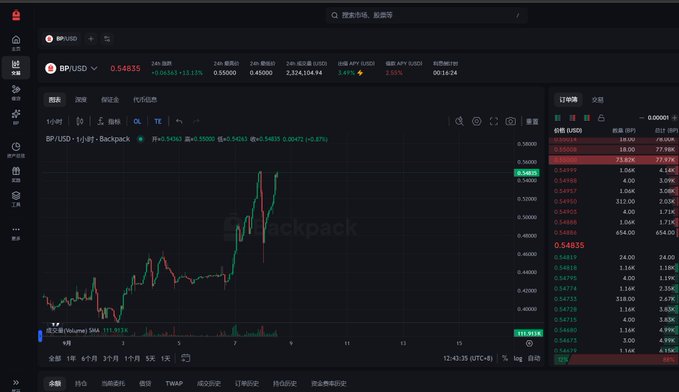Screen dimensions: 679x392
Task: Set chart range to 6个月
Action: coord(89,359)
